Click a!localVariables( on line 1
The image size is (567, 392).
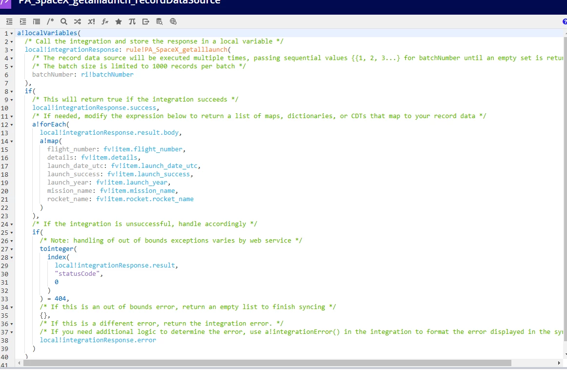tap(49, 33)
